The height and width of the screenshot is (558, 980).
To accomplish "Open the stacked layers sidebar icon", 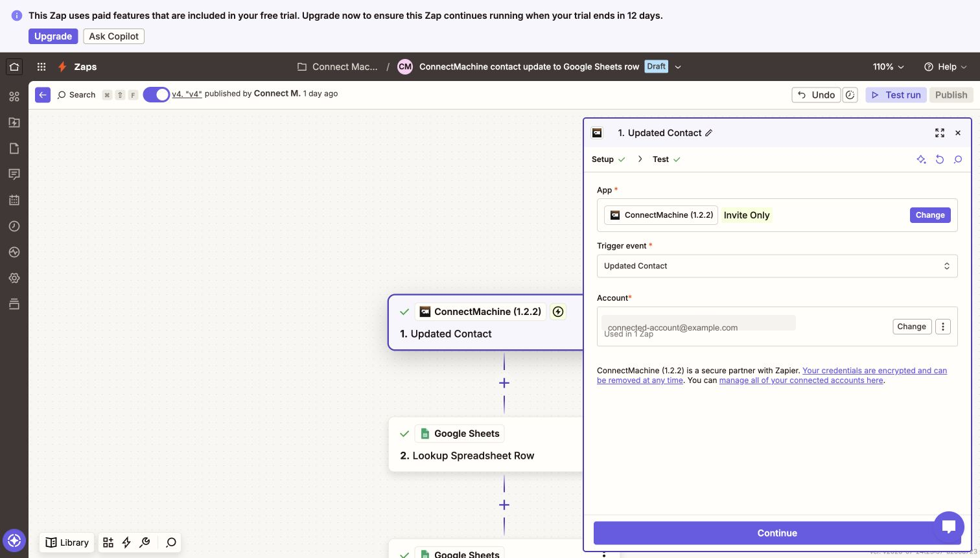I will (14, 304).
